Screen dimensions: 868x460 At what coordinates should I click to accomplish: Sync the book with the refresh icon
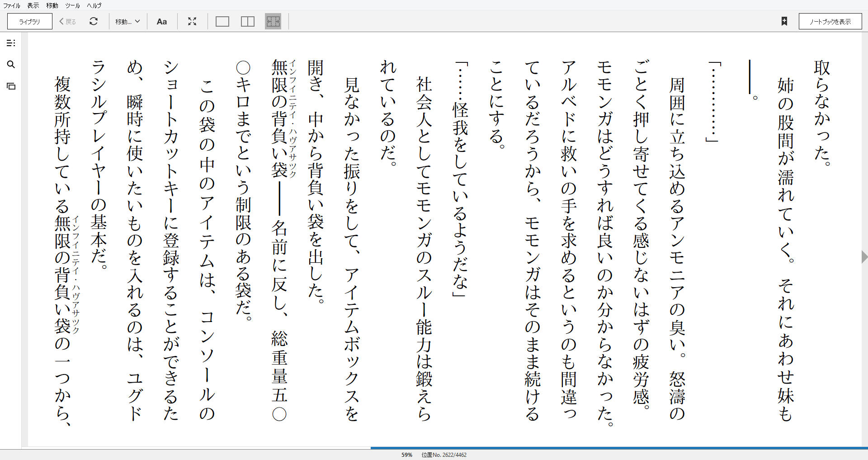click(94, 21)
